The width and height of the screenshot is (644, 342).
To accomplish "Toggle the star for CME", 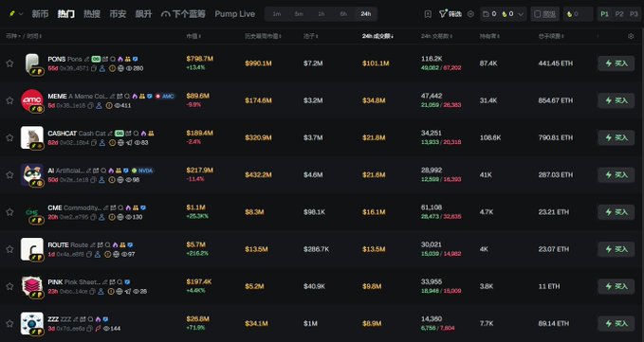I will 9,212.
